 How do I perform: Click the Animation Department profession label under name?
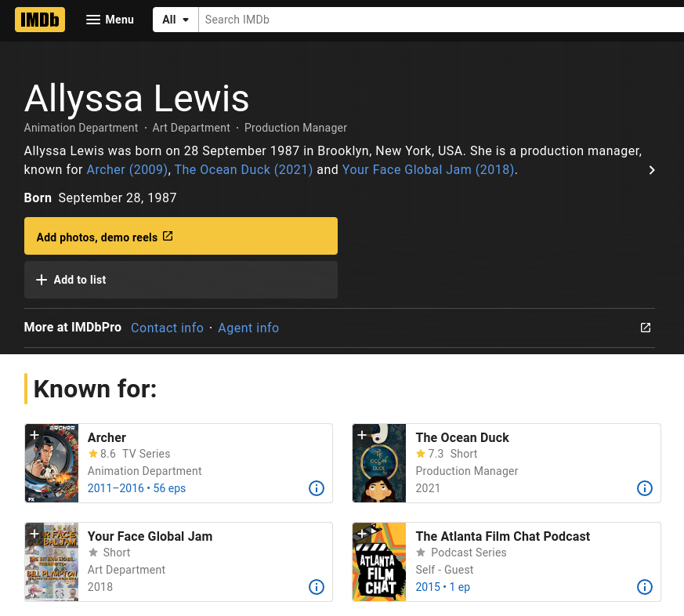click(81, 128)
